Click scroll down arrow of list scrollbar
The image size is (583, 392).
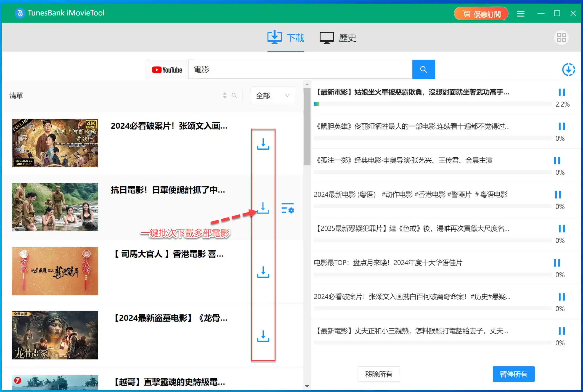(307, 386)
